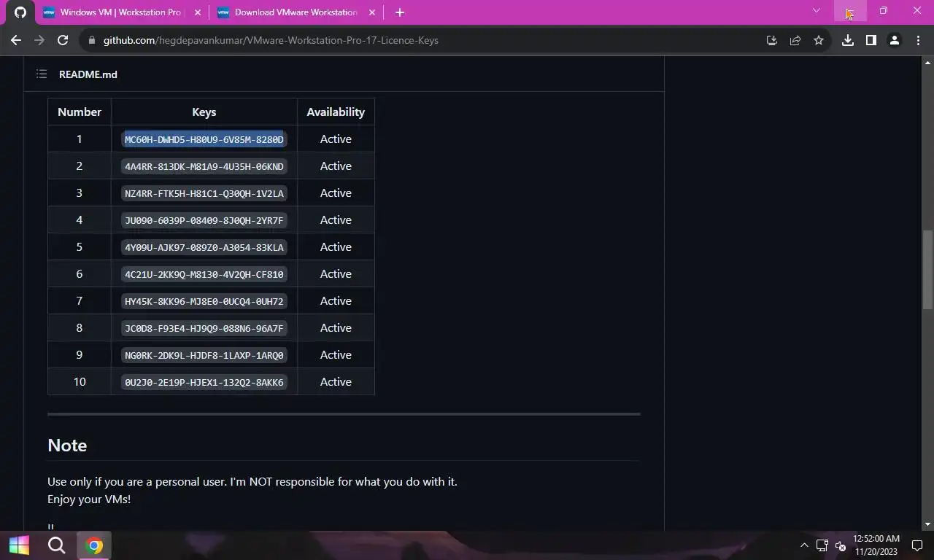Click the scrollbar up arrow
This screenshot has height=560, width=934.
pos(927,62)
